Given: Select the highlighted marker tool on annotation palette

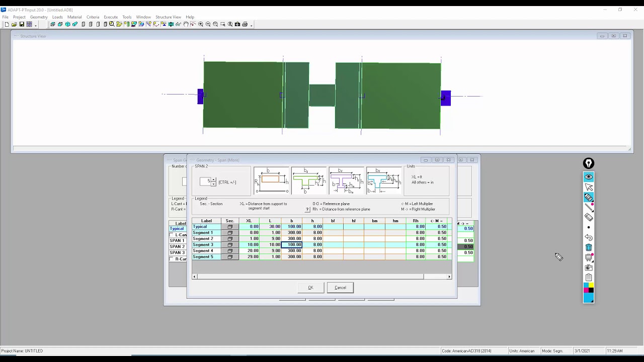Looking at the screenshot, I should click(588, 197).
